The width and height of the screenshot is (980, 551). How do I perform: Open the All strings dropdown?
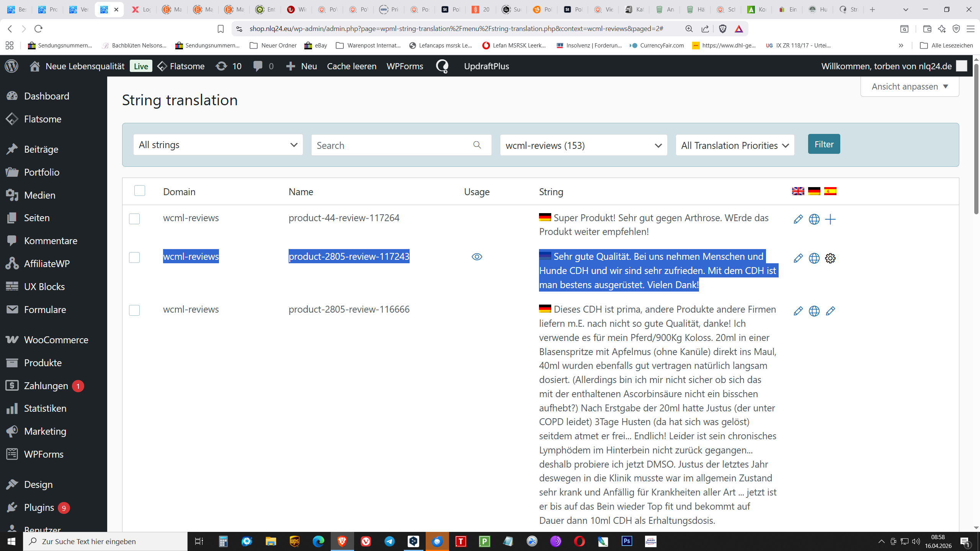point(218,145)
